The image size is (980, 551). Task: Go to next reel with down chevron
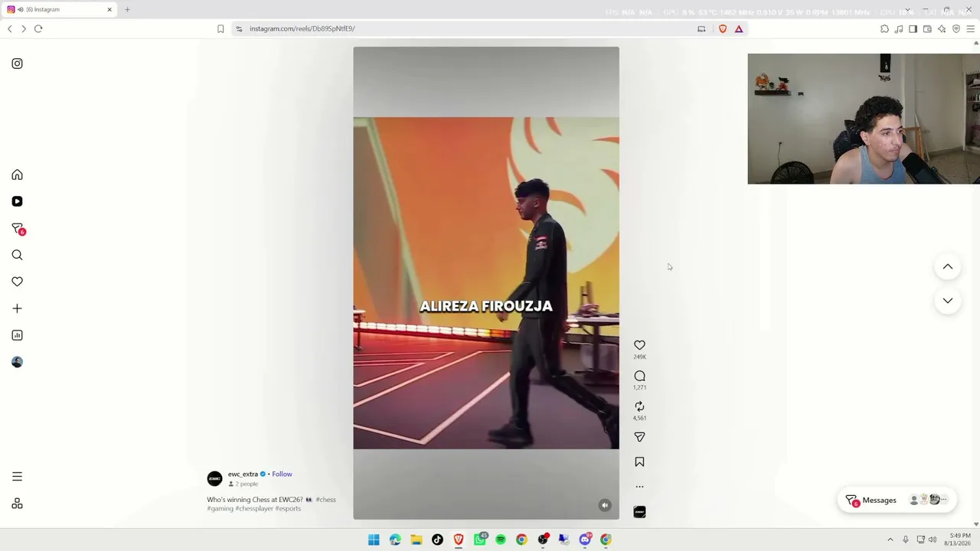click(948, 301)
